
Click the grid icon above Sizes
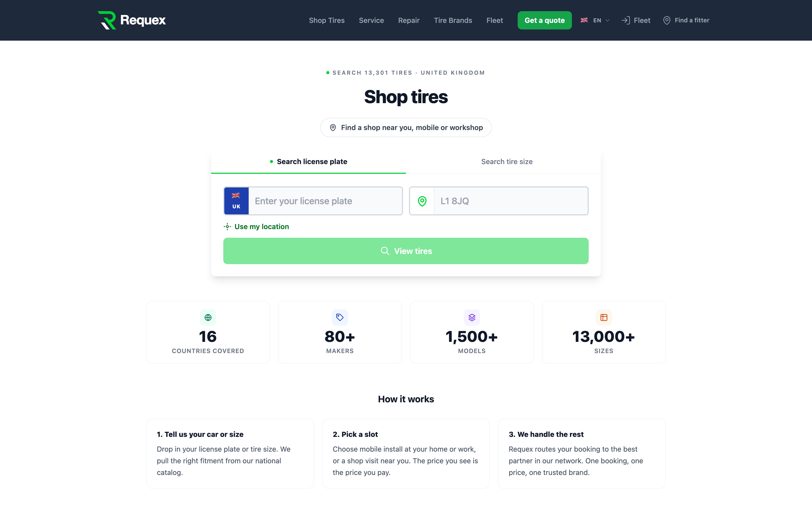coord(604,317)
